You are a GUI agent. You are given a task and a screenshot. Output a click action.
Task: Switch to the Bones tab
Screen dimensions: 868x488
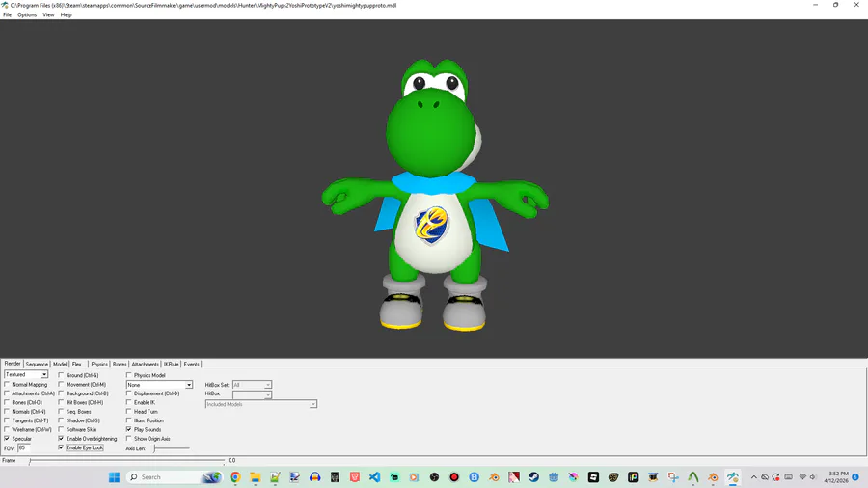pyautogui.click(x=120, y=364)
